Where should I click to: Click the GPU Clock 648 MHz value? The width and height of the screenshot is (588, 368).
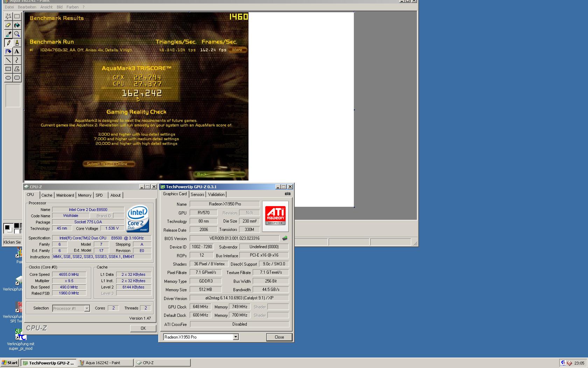click(201, 307)
